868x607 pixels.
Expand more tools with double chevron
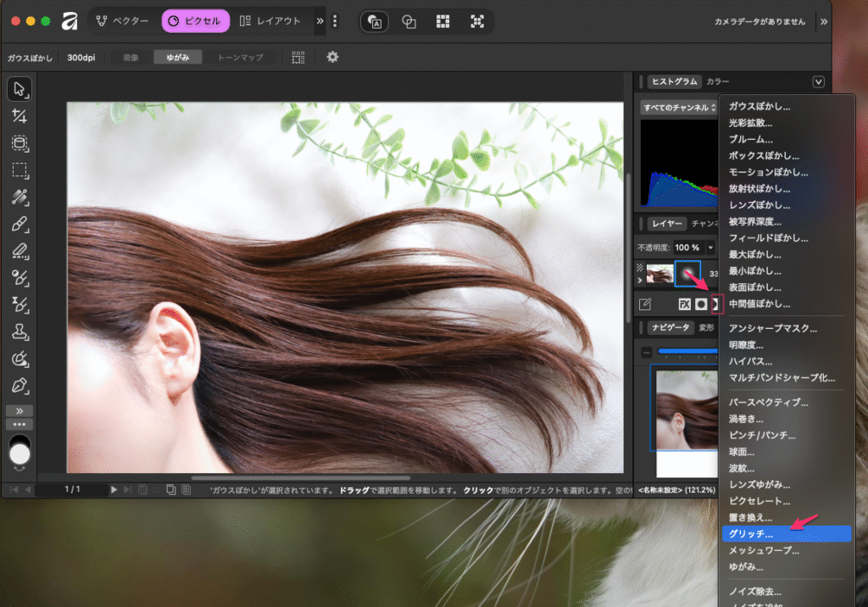(20, 411)
